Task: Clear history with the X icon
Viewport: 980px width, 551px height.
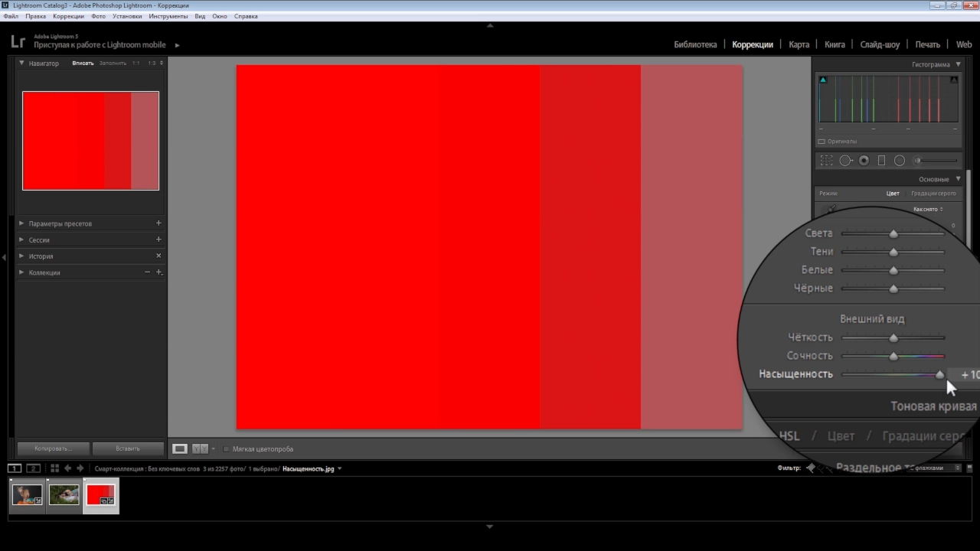Action: [x=158, y=256]
